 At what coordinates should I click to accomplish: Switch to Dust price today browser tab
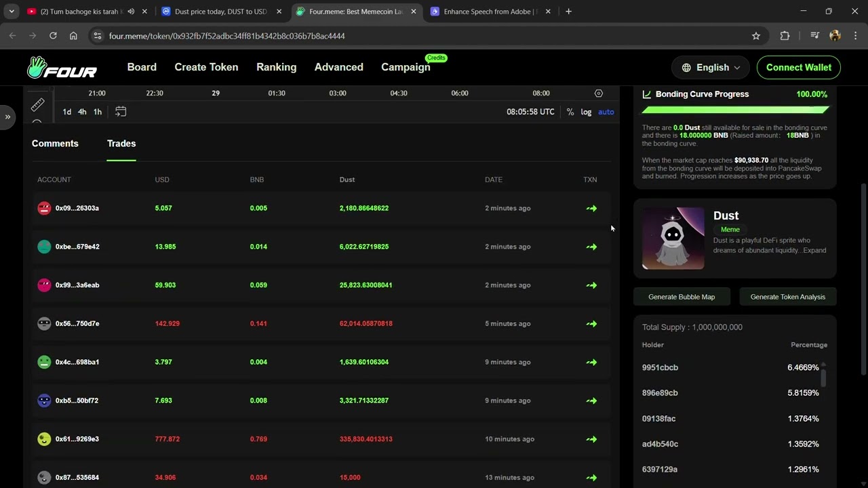(x=221, y=12)
